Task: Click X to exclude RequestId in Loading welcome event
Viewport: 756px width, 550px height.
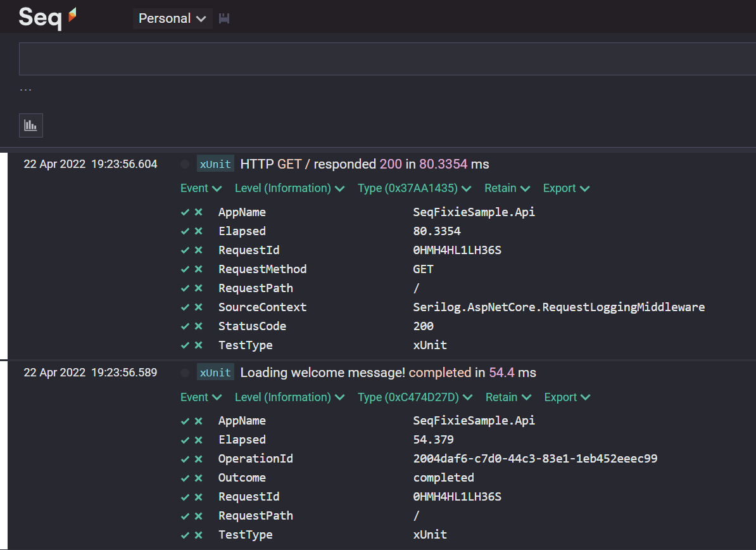Action: coord(198,497)
